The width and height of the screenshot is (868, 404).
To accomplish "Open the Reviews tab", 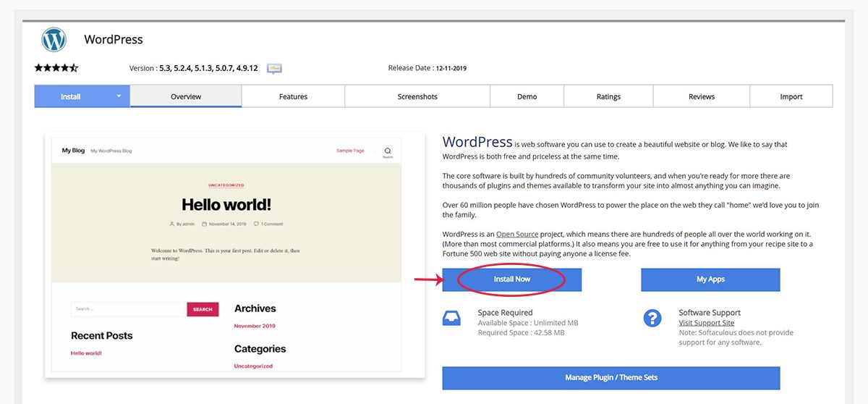I will tap(702, 96).
